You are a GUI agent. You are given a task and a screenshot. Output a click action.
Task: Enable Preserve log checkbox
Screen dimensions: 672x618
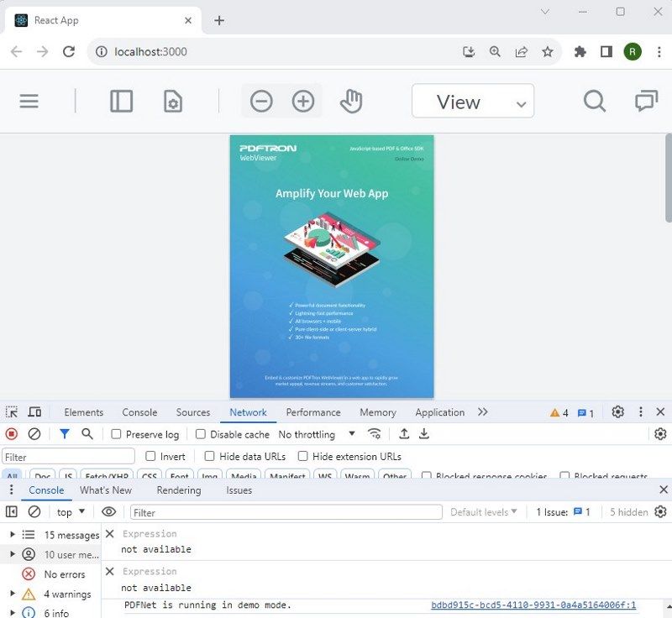[116, 434]
